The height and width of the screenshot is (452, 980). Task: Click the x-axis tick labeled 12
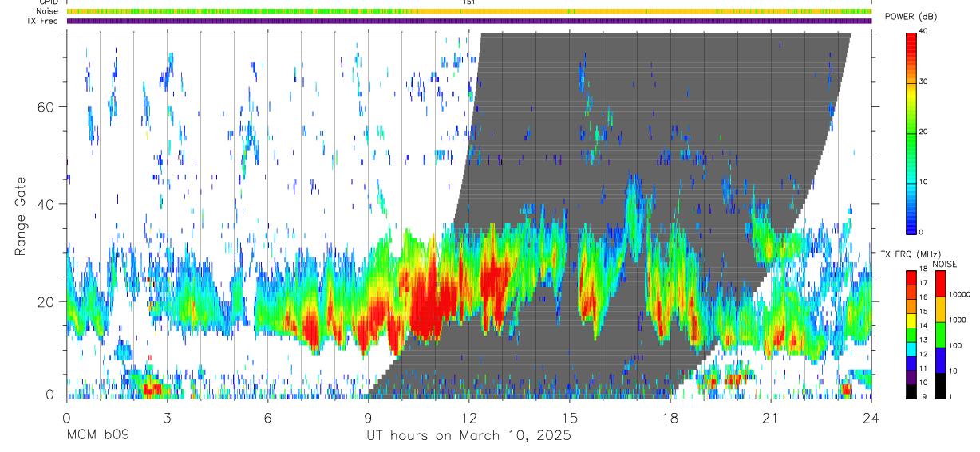[468, 419]
